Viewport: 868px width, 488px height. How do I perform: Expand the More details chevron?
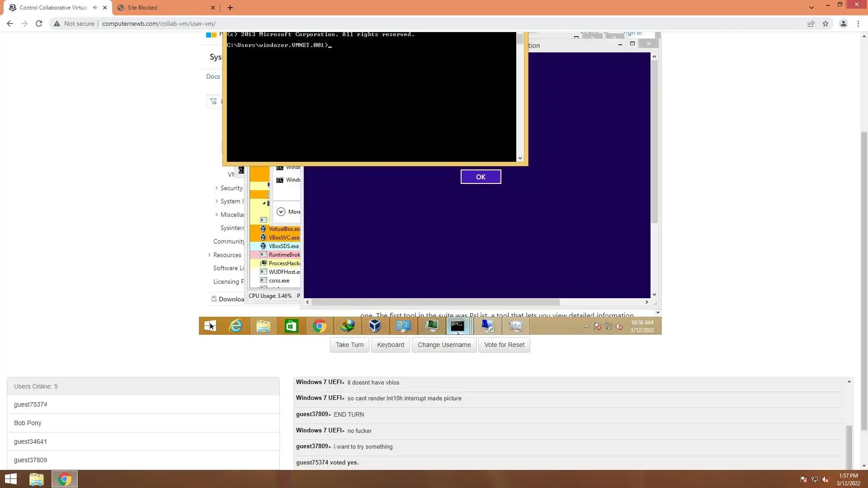coord(281,212)
